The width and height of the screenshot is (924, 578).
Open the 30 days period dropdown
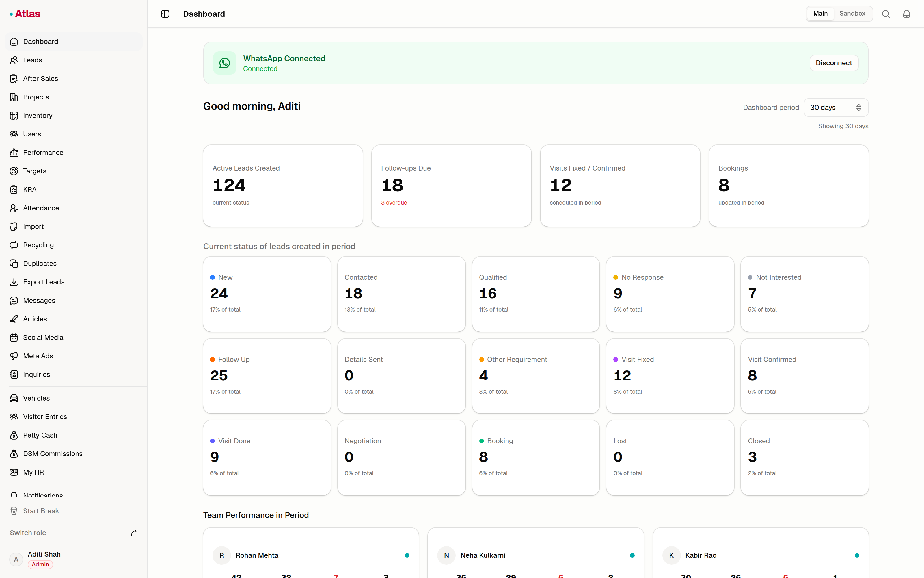836,108
